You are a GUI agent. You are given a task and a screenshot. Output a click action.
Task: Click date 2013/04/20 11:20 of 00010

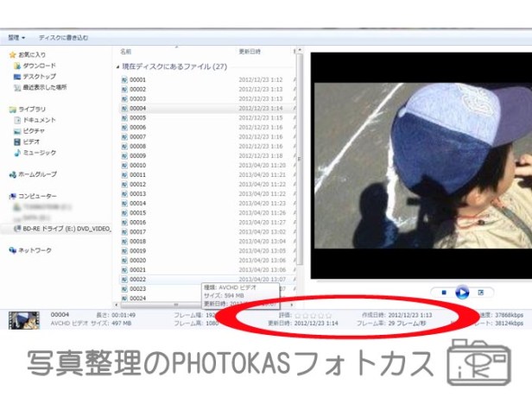(x=263, y=166)
